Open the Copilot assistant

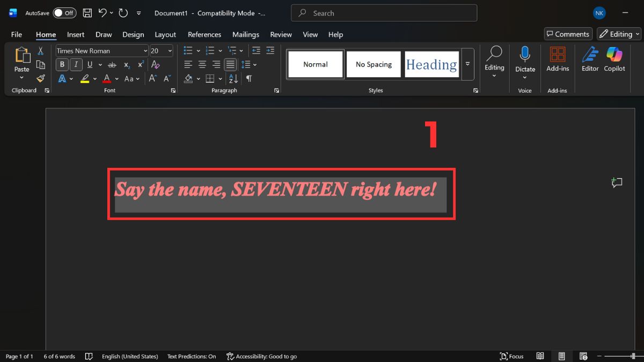tap(614, 61)
